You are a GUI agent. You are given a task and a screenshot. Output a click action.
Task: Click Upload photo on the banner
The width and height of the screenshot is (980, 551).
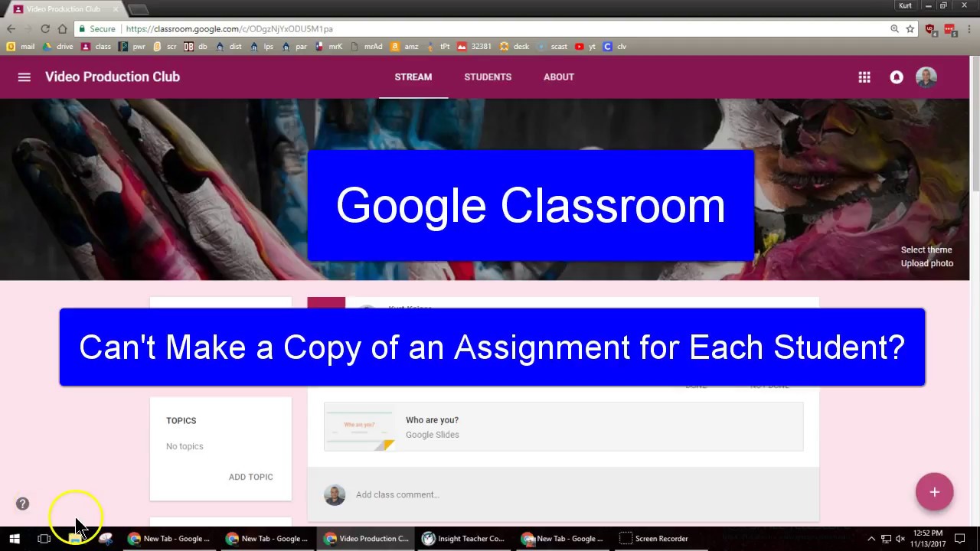click(926, 263)
